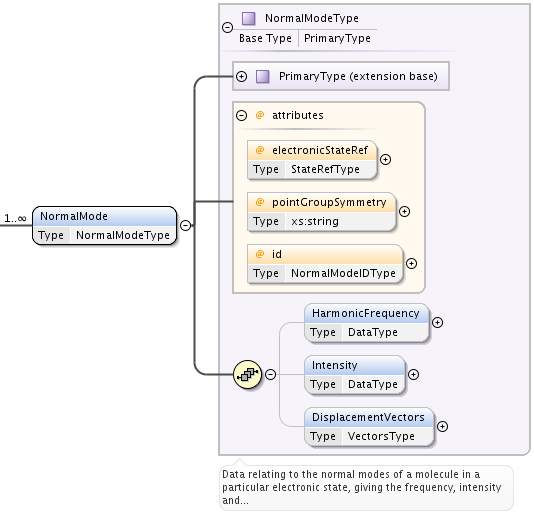Collapse the NormalModeType header

coord(227,27)
